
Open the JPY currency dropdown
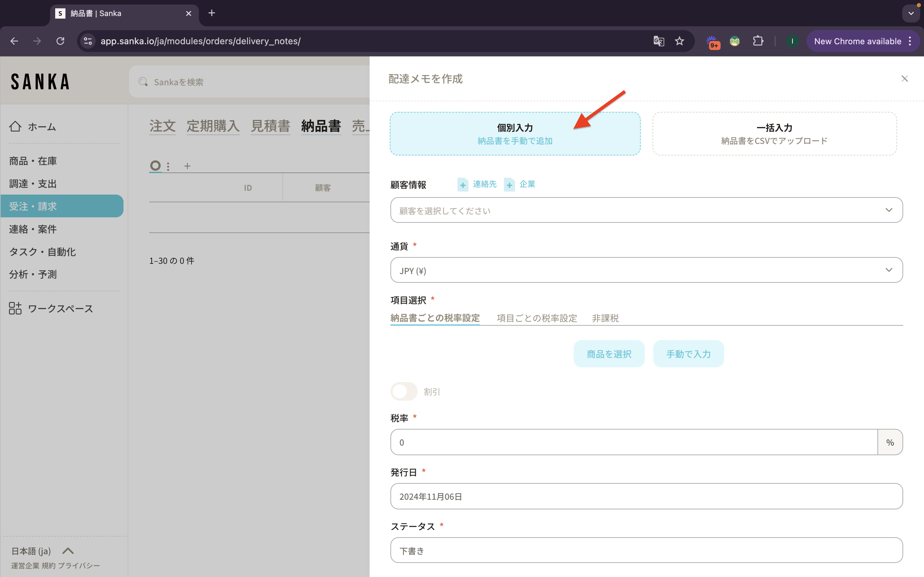646,270
